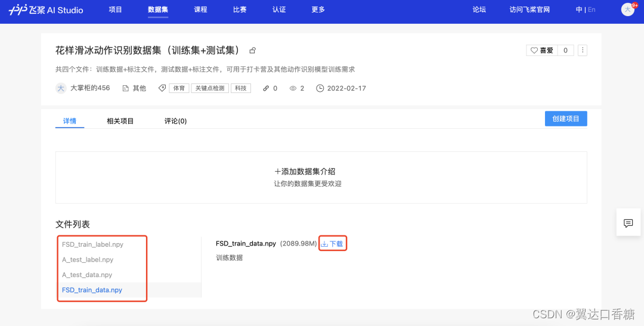Expand the 更多 navigation menu
644x326 pixels.
click(318, 10)
